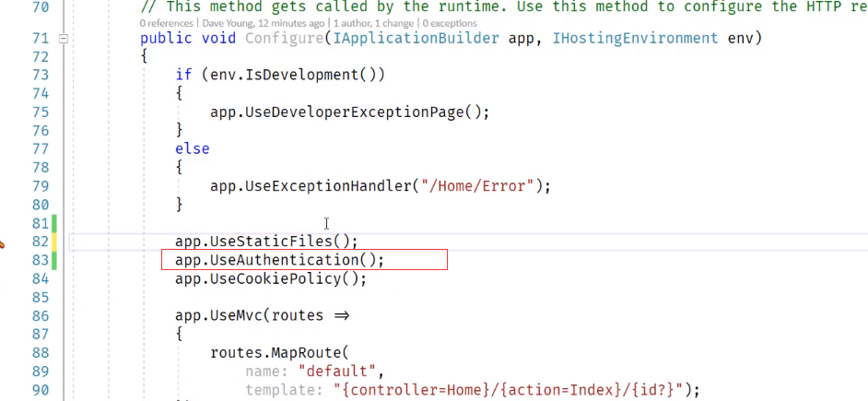Viewport: 868px width, 401px height.
Task: Click the "/Home/Error" string literal
Action: (477, 186)
